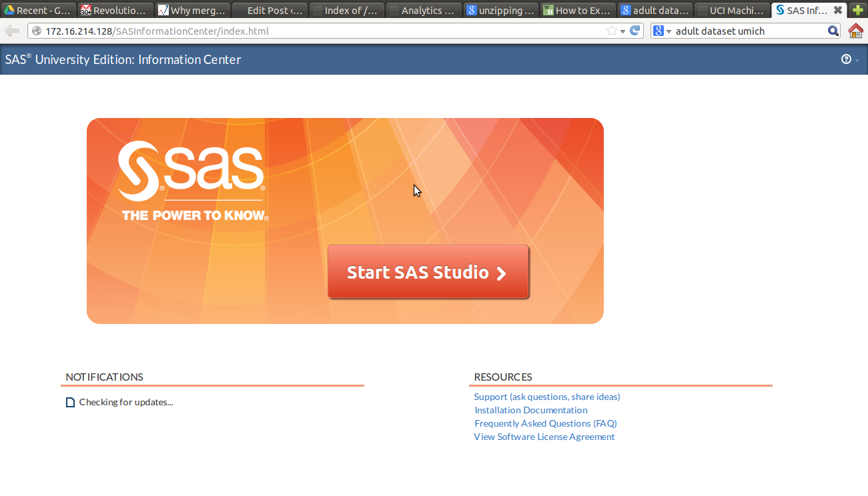Open a new tab with the plus icon

(858, 10)
